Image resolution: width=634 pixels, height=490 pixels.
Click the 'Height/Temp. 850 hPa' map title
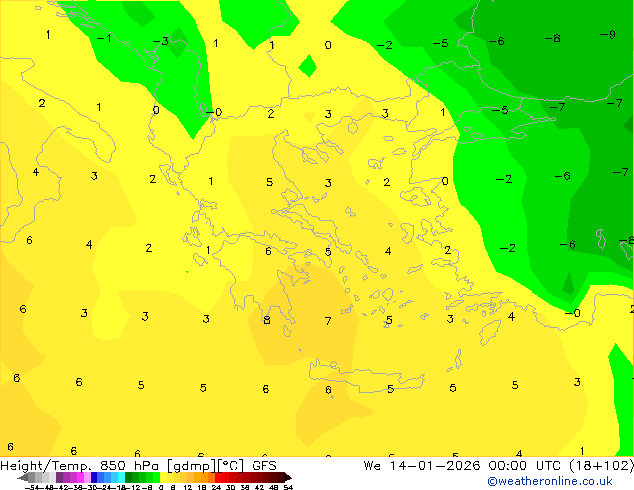click(80, 466)
